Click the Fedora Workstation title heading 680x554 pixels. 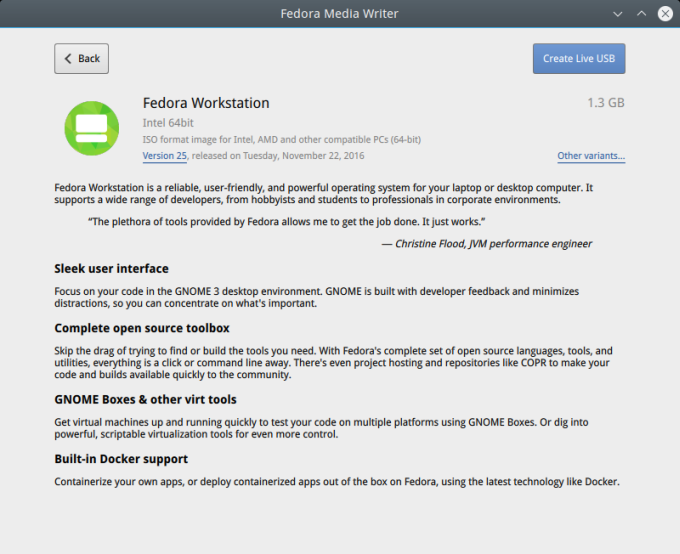pyautogui.click(x=206, y=103)
